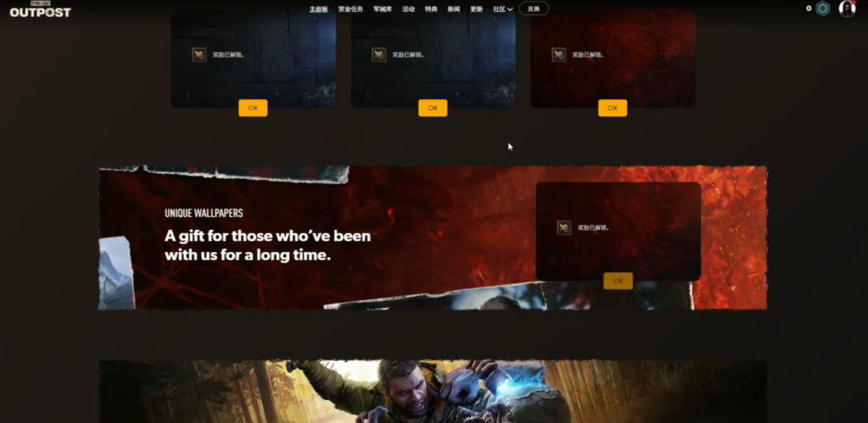The height and width of the screenshot is (423, 868).
Task: Open the 特典 perks menu item
Action: [431, 9]
